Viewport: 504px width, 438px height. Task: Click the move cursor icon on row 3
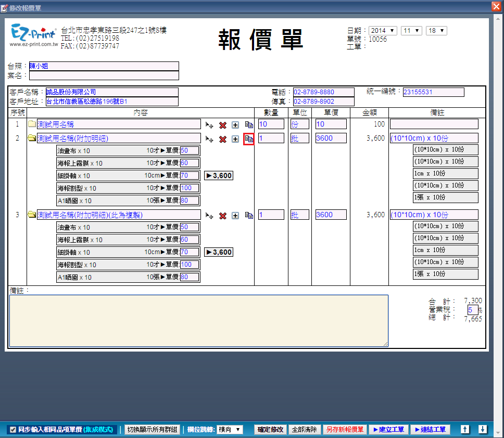coord(209,216)
